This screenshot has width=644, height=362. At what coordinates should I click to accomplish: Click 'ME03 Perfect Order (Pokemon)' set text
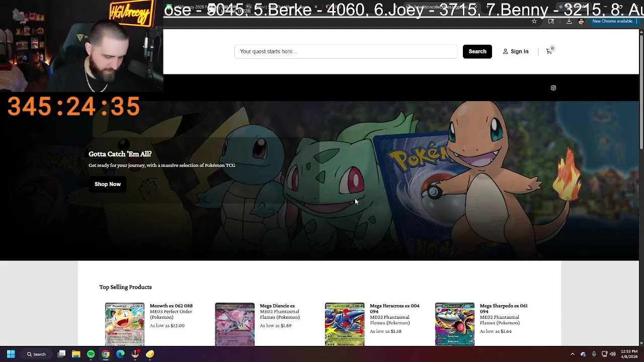coord(171,314)
